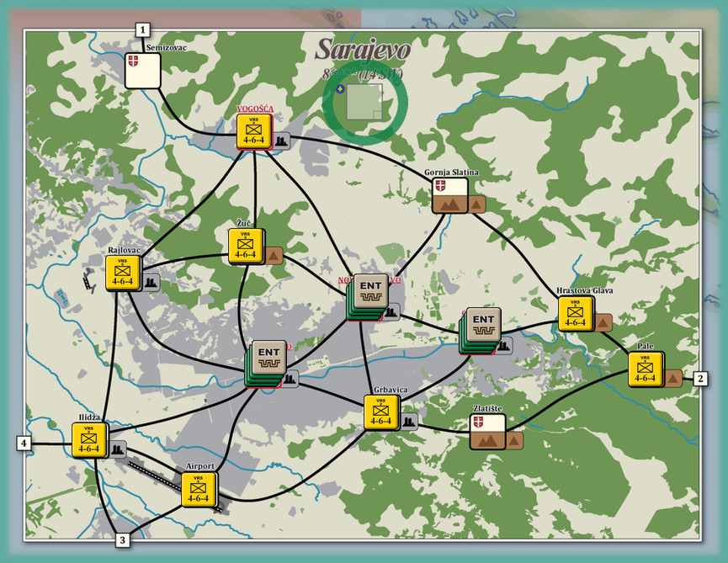
Task: Click the city terrain icon beside the lower-left ENT stack
Action: point(290,380)
